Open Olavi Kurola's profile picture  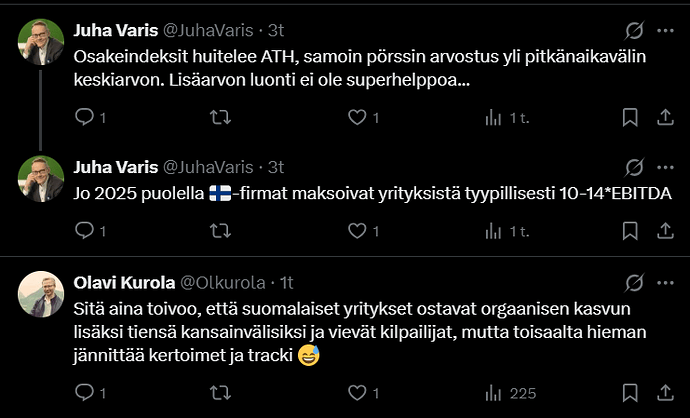click(41, 294)
